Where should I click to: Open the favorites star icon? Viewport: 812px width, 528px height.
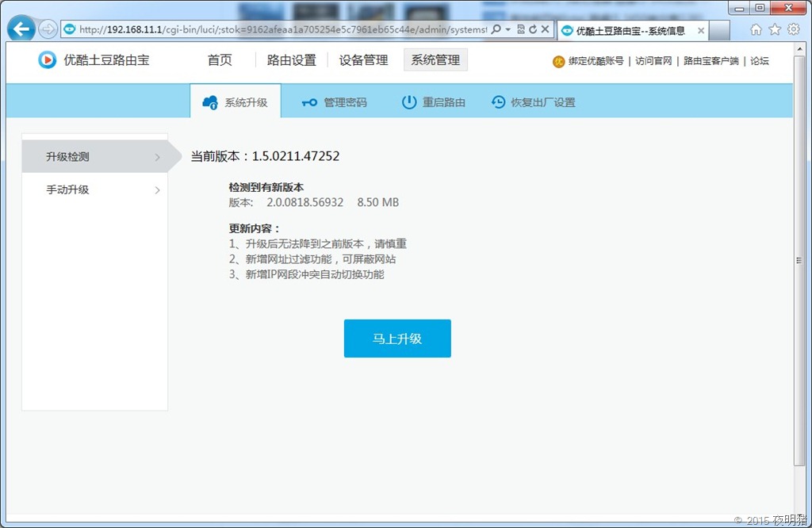coord(775,29)
